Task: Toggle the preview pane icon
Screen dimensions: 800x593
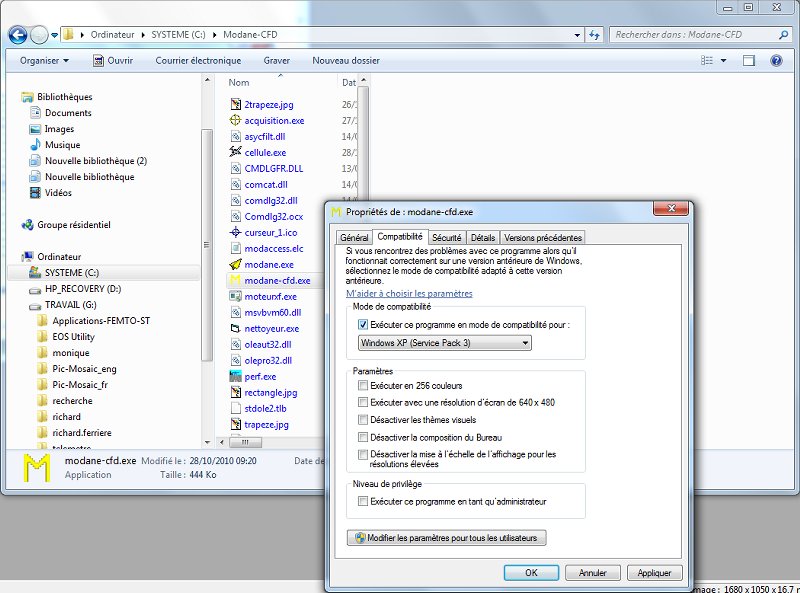Action: point(748,61)
